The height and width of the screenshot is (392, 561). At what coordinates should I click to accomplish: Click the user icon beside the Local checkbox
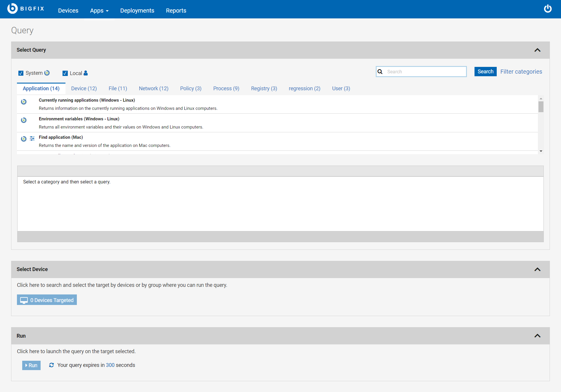click(x=85, y=73)
